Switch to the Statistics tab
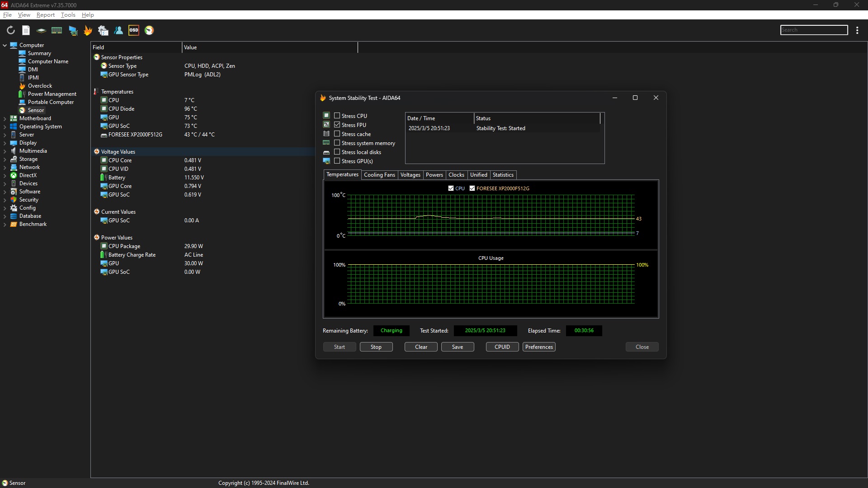868x488 pixels. pyautogui.click(x=503, y=175)
